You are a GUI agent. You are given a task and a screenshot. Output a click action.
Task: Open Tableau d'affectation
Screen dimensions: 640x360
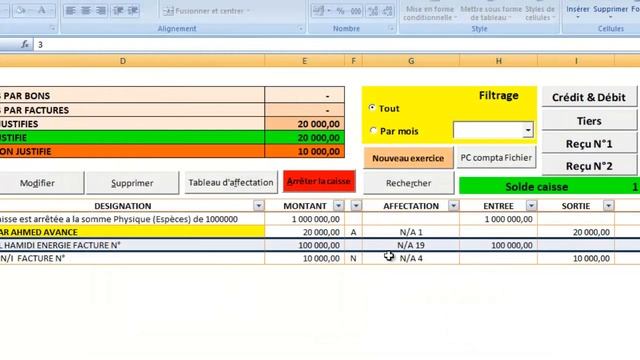pyautogui.click(x=231, y=182)
